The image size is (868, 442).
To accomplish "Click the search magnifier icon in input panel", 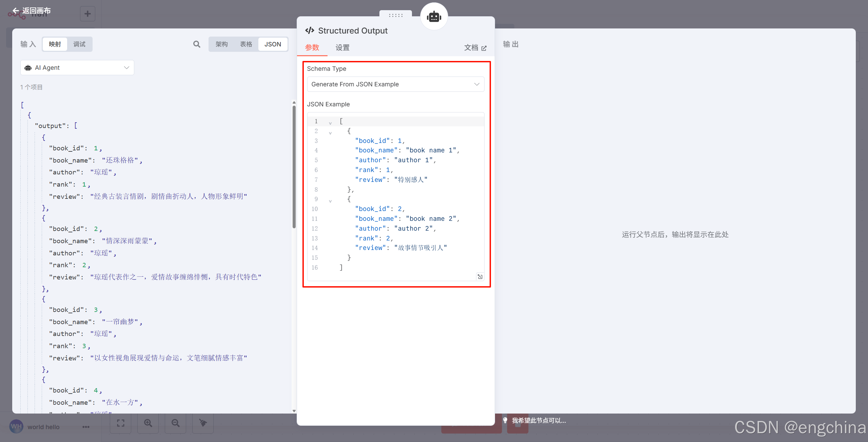I will coord(197,44).
